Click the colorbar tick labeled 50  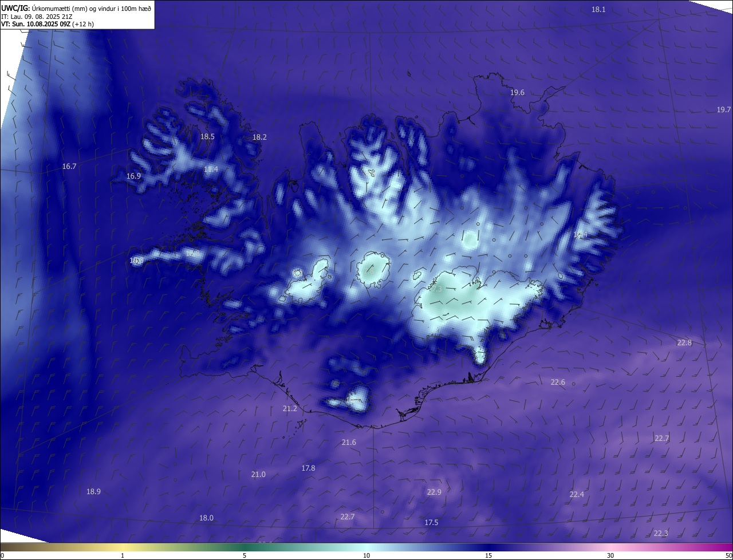coord(728,555)
